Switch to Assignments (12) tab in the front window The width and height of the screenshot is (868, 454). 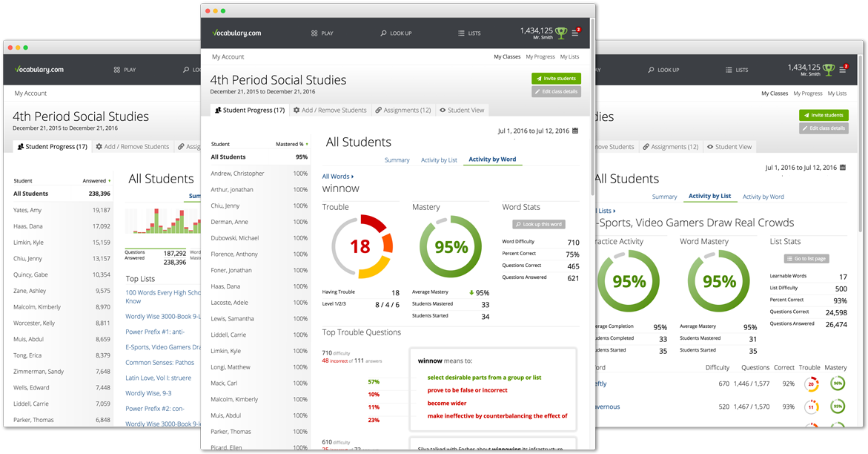403,110
